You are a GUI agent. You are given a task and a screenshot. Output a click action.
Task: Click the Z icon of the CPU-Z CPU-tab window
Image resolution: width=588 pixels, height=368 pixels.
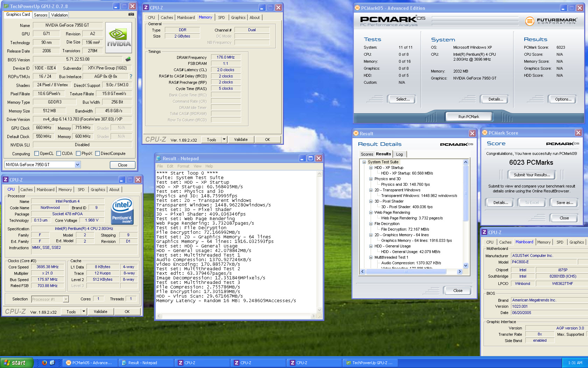(5, 179)
